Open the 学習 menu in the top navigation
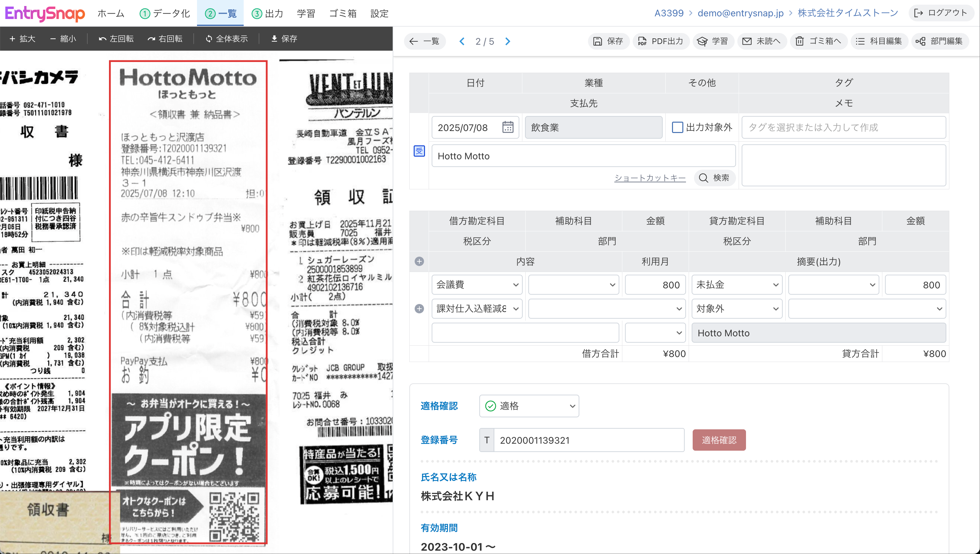 tap(306, 13)
